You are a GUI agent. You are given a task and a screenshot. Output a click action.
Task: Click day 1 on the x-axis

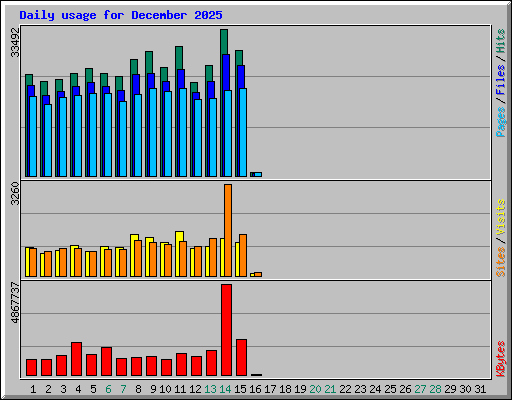(33, 389)
